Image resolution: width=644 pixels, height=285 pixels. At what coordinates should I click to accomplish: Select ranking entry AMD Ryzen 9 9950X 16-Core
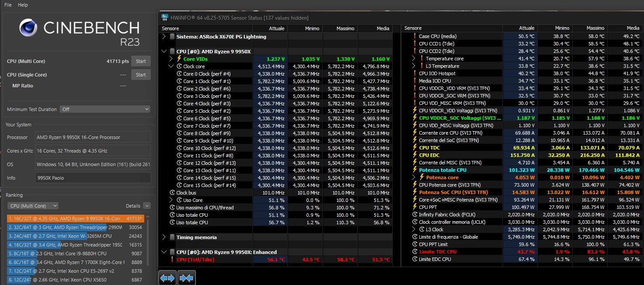[x=75, y=219]
